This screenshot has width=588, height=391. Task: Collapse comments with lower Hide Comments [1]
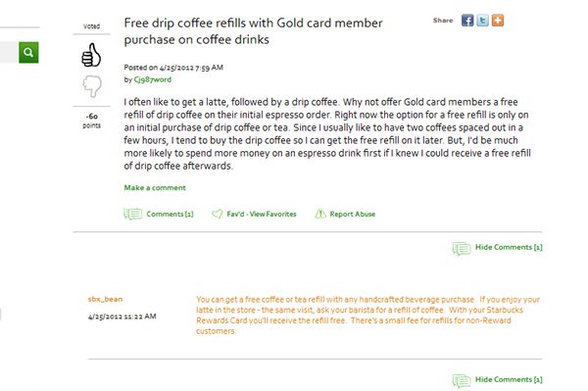pyautogui.click(x=509, y=379)
